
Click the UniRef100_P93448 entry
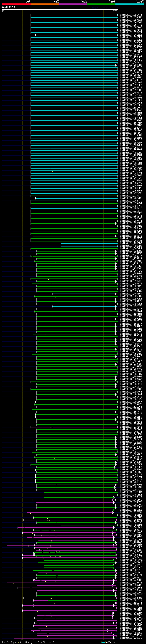(131, 344)
